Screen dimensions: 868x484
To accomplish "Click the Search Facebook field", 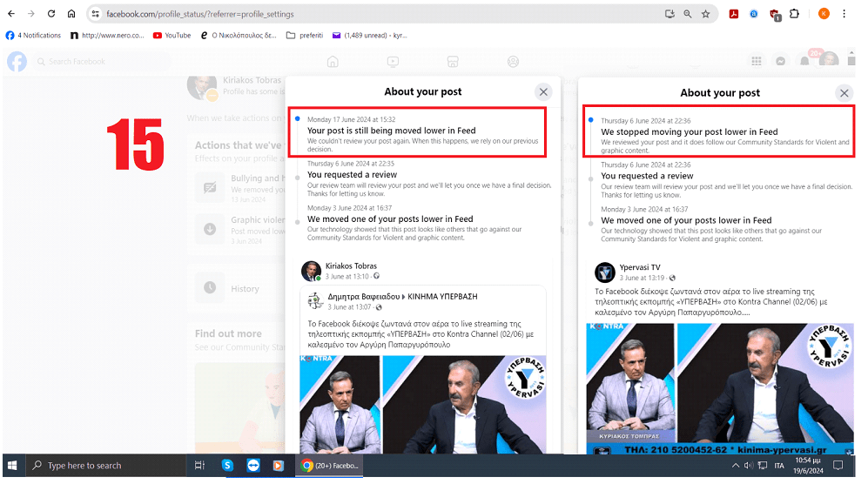I will click(x=103, y=62).
